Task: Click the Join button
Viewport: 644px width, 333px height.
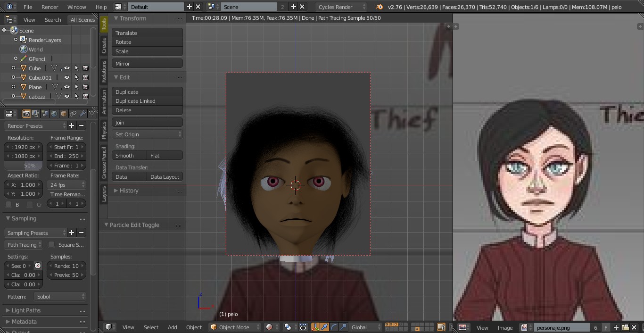Action: coord(148,123)
